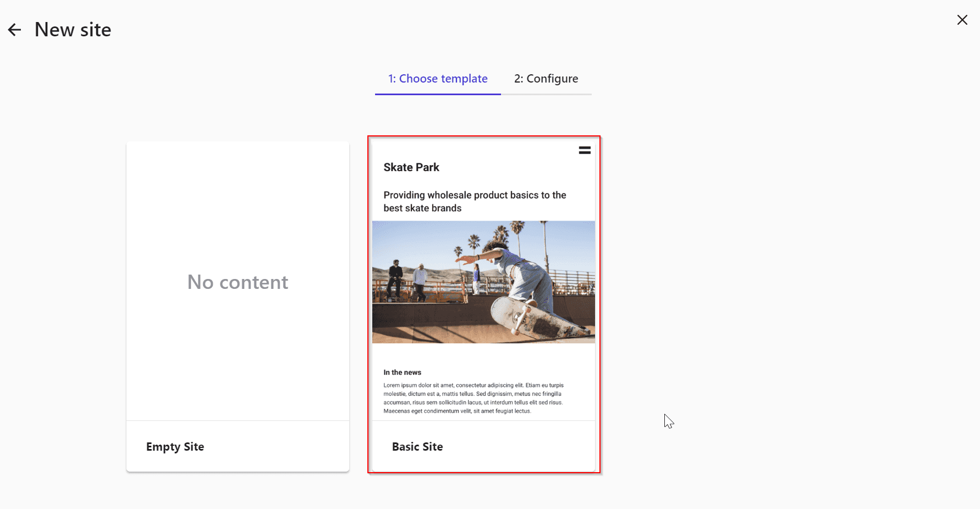Click 'Providing wholesale product basics' tagline text
The height and width of the screenshot is (509, 980).
pos(475,201)
